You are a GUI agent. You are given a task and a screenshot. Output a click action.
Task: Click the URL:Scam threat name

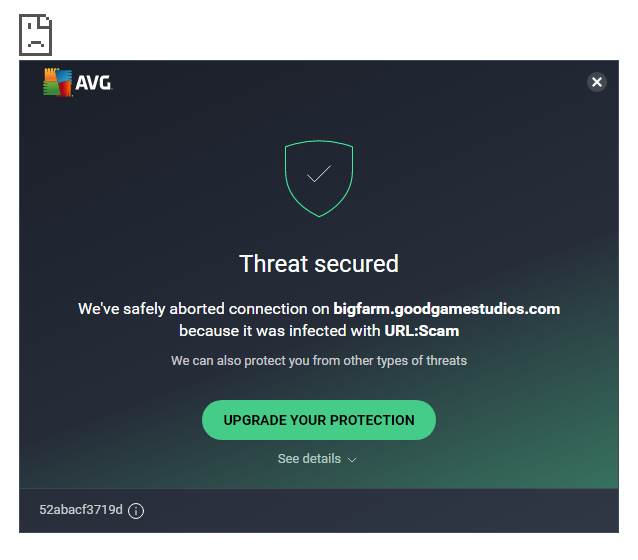coord(421,330)
